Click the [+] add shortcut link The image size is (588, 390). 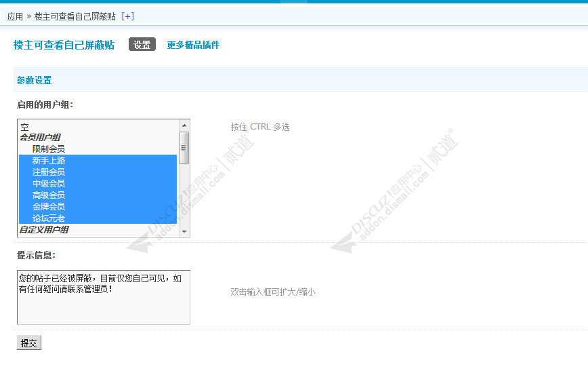pos(127,16)
